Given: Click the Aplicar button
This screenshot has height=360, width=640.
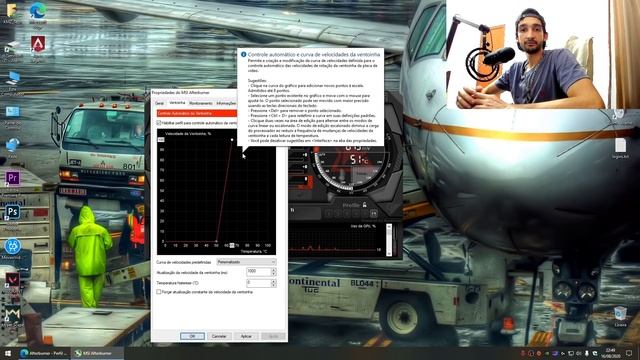Looking at the screenshot, I should pos(246,336).
